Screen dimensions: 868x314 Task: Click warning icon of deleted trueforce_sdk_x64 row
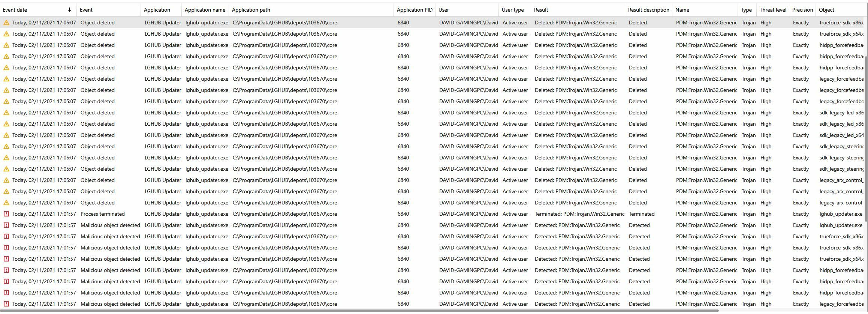[6, 34]
